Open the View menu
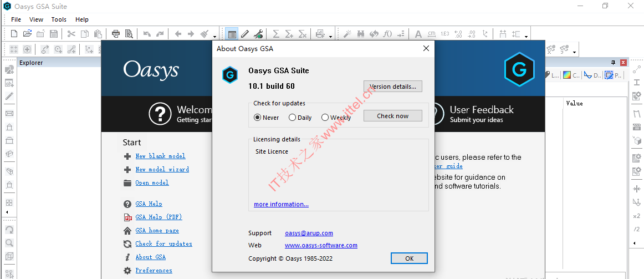Viewport: 644px width, 279px height. (36, 19)
